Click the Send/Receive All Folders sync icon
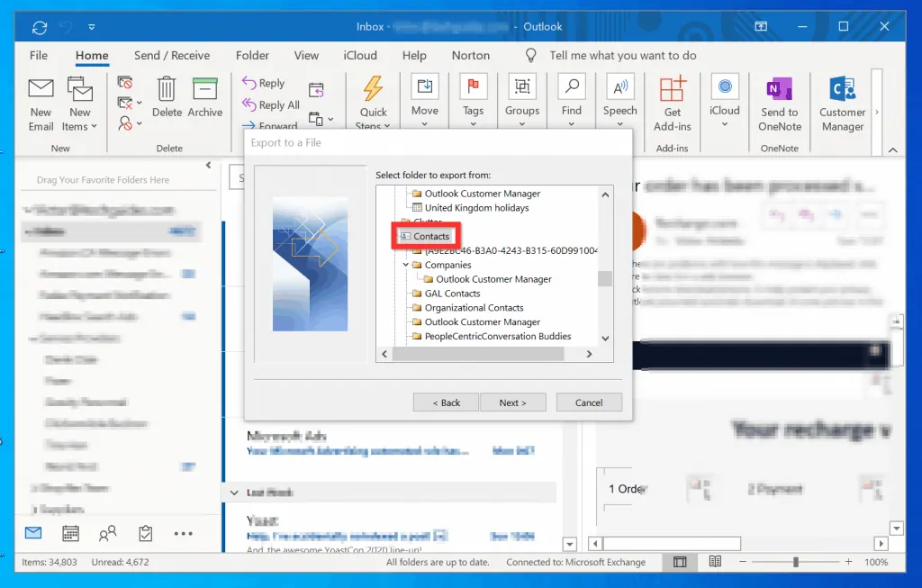Screen dimensions: 922x588 (x=40, y=27)
